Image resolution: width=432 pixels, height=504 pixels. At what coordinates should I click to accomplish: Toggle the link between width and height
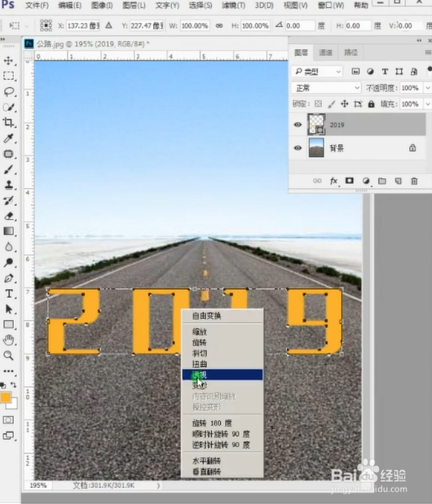tap(219, 26)
